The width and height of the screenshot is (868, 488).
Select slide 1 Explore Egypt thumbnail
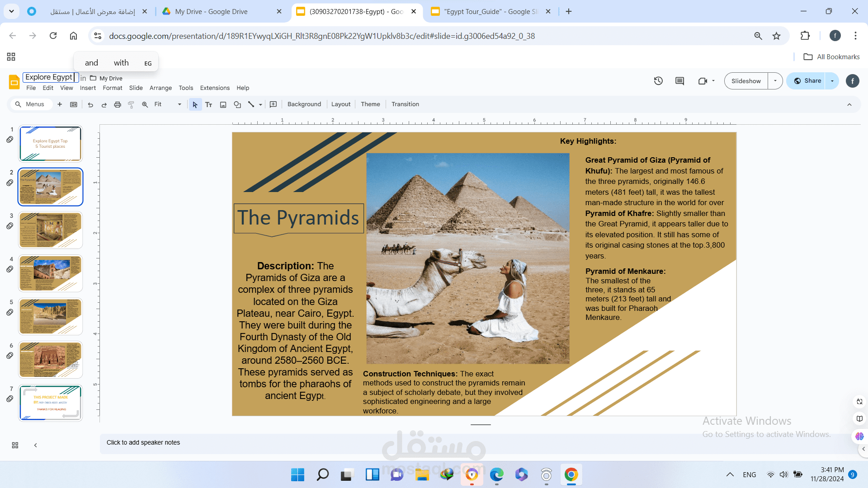point(50,144)
